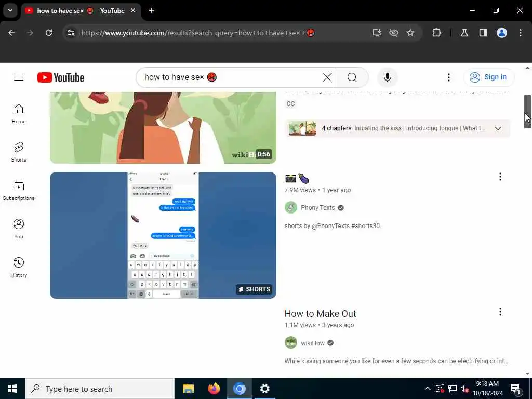
Task: Install app icon in address bar
Action: [x=377, y=33]
